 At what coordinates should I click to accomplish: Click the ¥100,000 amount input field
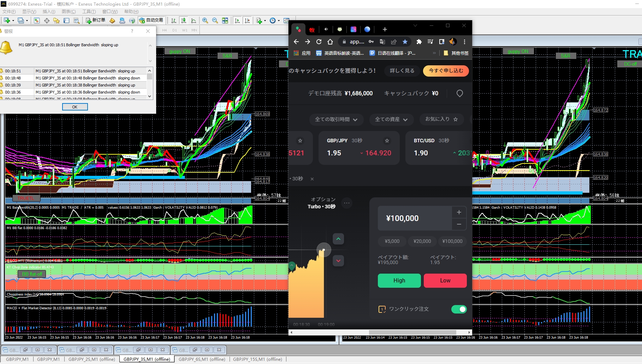coord(415,219)
